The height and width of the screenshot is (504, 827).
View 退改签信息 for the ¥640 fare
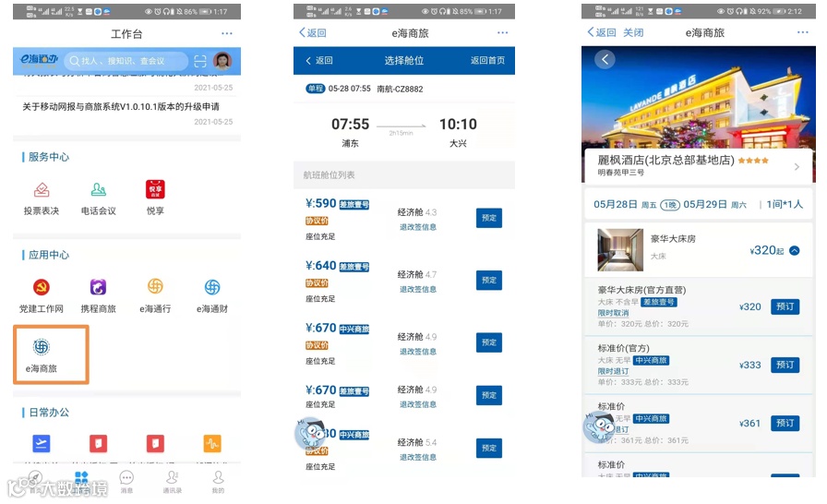(418, 290)
